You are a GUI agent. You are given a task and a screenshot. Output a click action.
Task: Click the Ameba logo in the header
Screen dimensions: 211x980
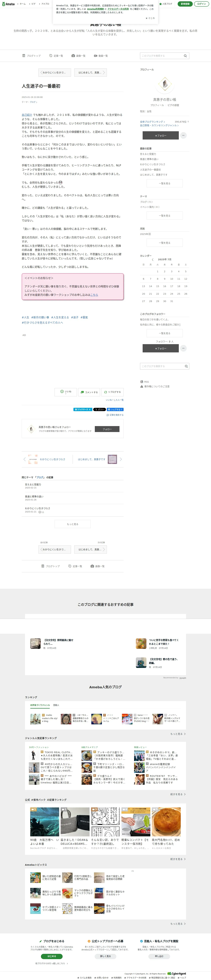[8, 4]
